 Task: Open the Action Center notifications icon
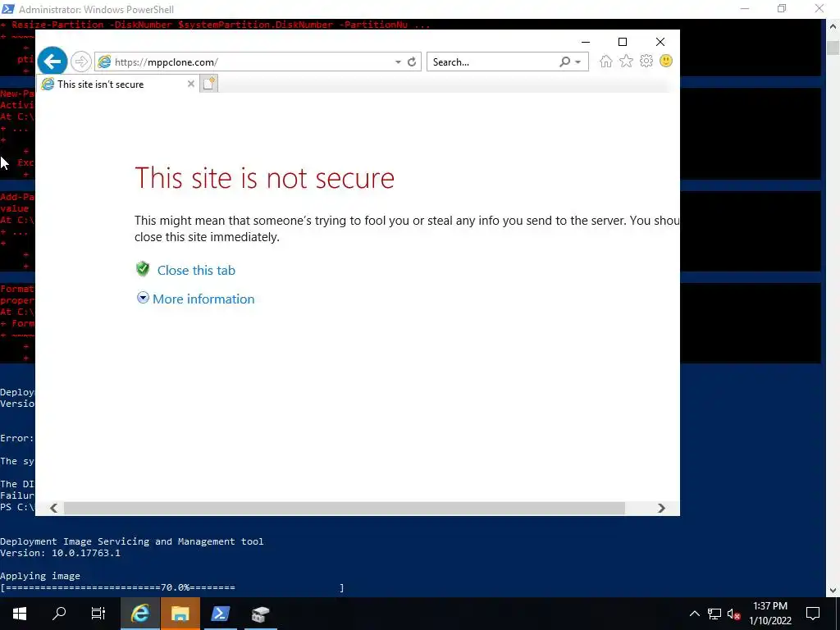pos(813,614)
